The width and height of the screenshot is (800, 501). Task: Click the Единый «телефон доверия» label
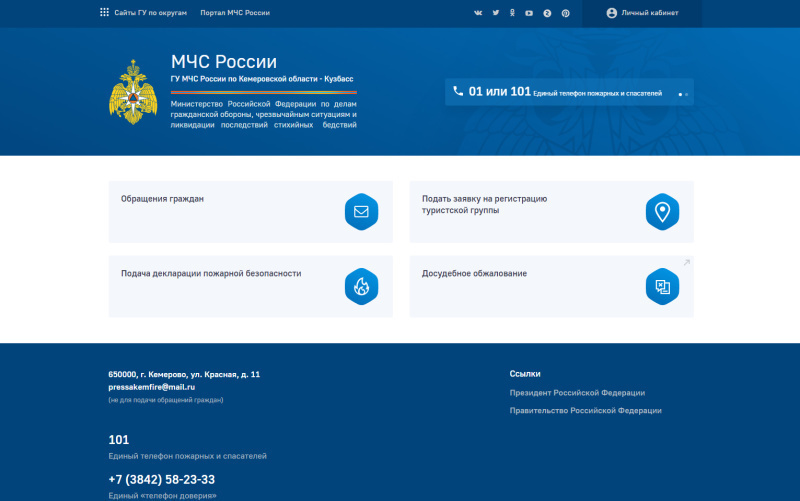162,495
